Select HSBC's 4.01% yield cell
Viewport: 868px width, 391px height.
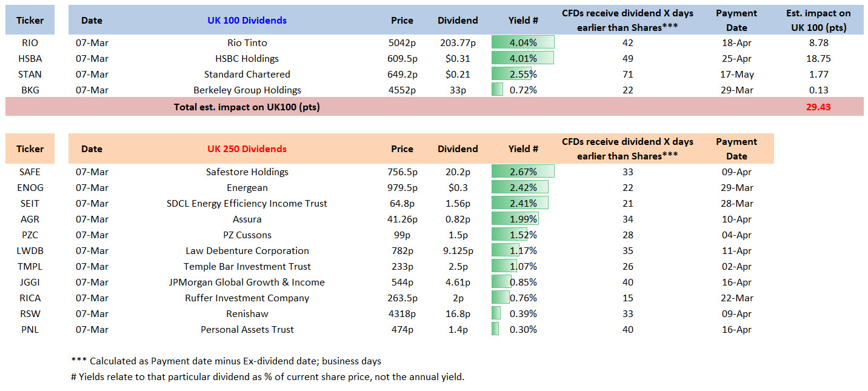(x=522, y=59)
